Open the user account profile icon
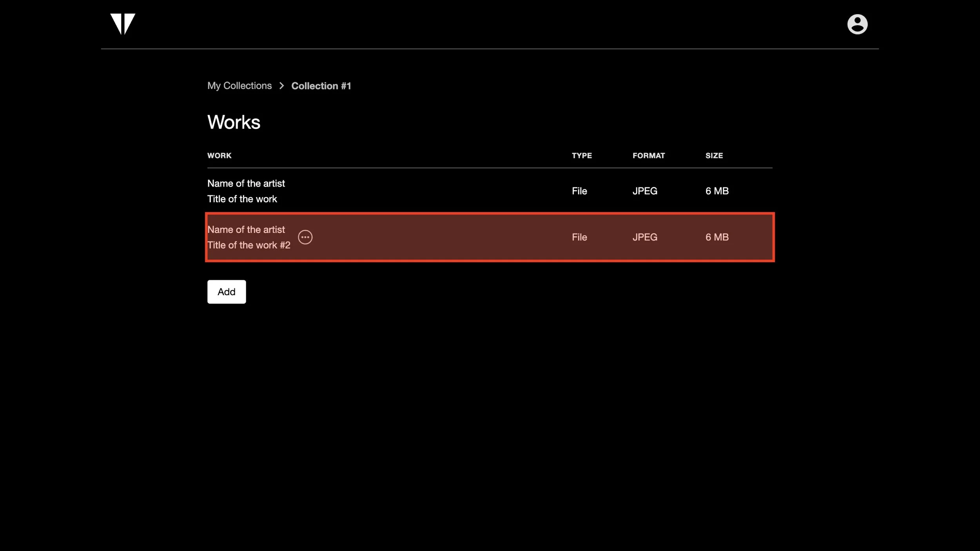The image size is (980, 551). [x=857, y=24]
